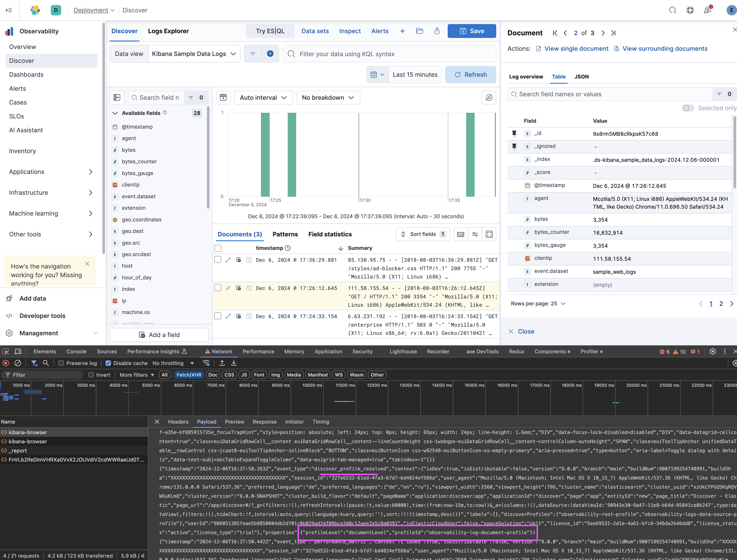This screenshot has height=560, width=737.
Task: Stop recording network log
Action: (6, 363)
